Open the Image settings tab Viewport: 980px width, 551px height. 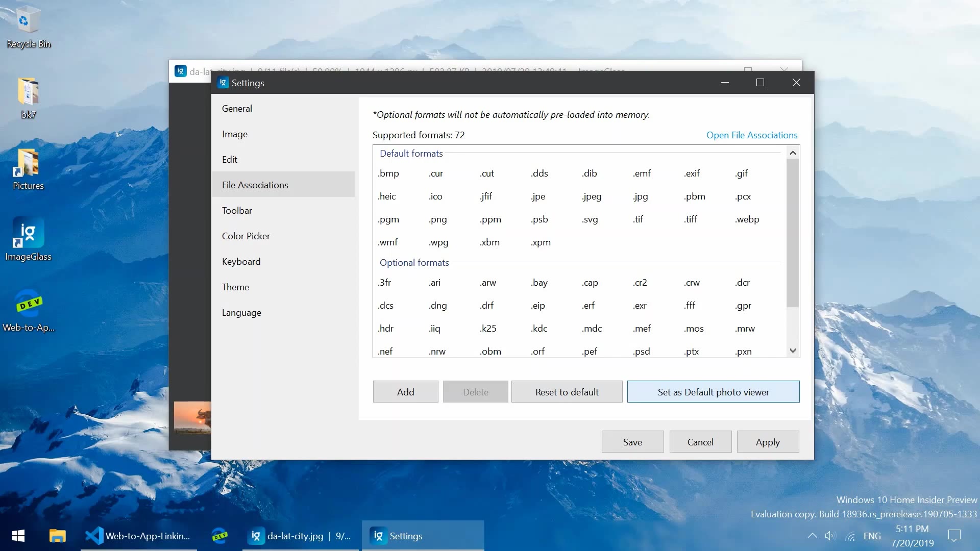coord(283,134)
